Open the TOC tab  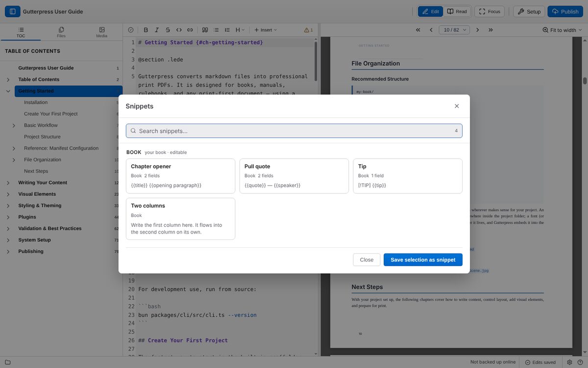(21, 32)
